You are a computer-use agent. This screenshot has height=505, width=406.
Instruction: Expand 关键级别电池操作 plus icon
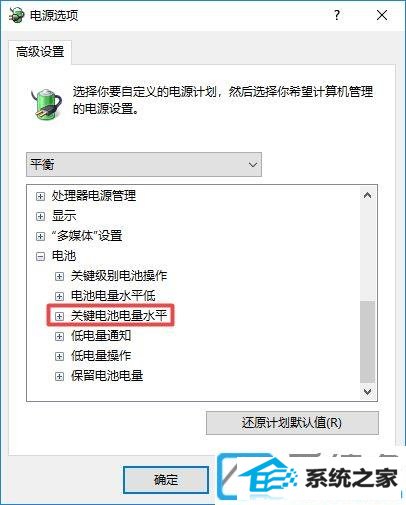tap(59, 276)
